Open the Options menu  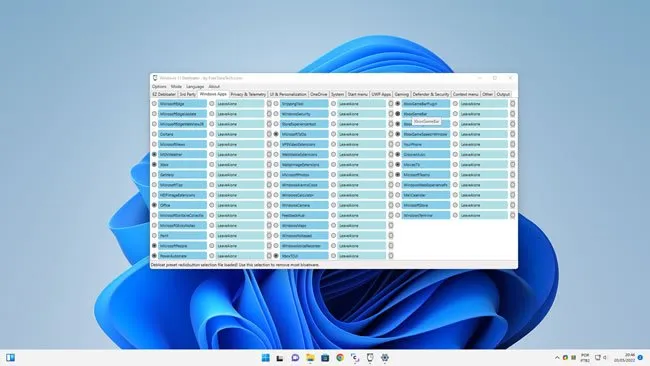click(159, 87)
